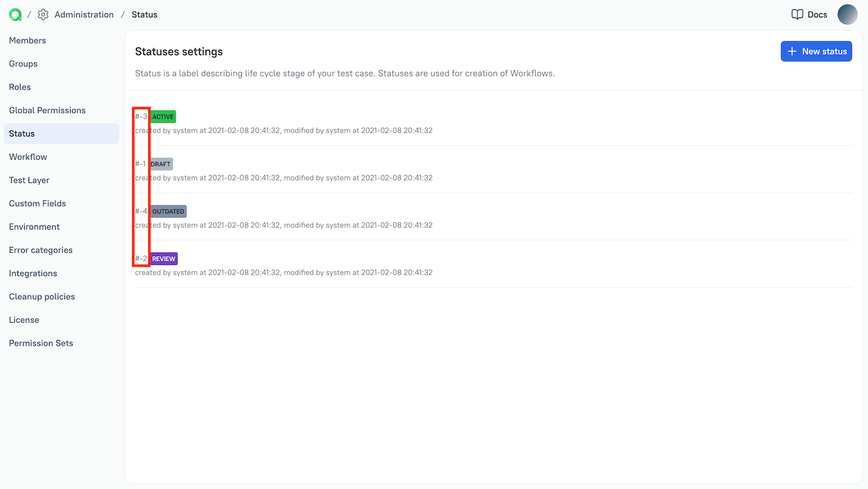868x489 pixels.
Task: Switch to the Workflow settings page
Action: [28, 156]
